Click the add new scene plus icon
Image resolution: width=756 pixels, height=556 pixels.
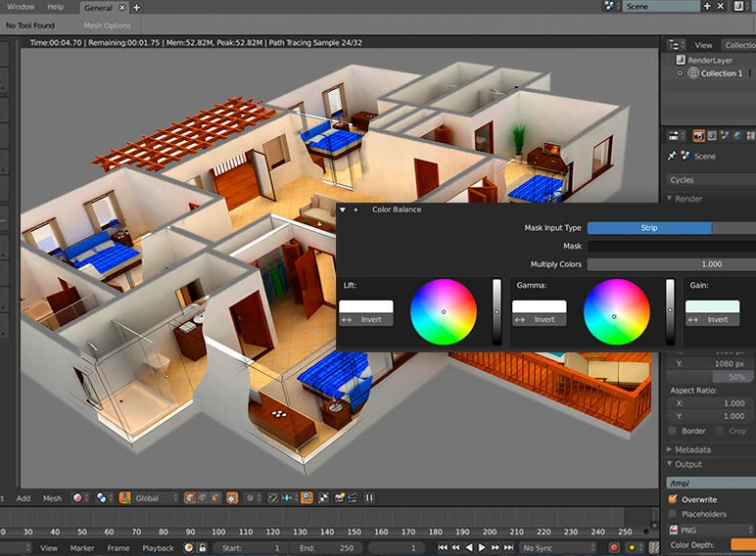[707, 7]
